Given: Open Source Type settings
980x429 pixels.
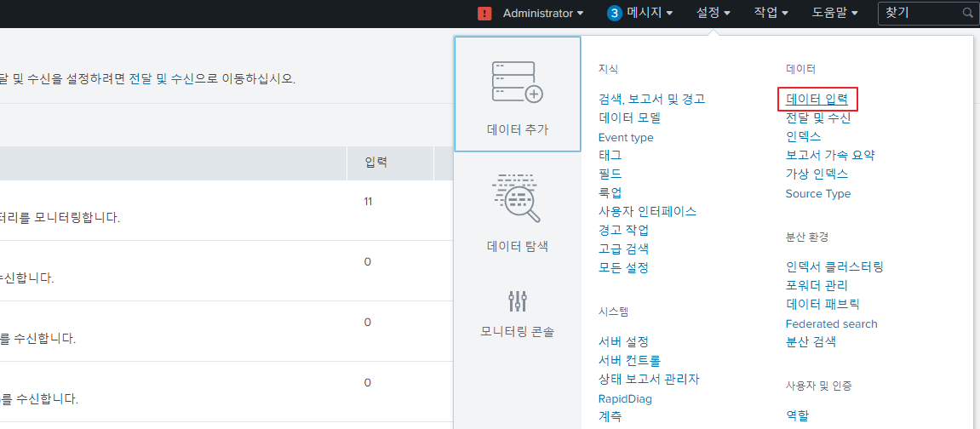Looking at the screenshot, I should (818, 193).
